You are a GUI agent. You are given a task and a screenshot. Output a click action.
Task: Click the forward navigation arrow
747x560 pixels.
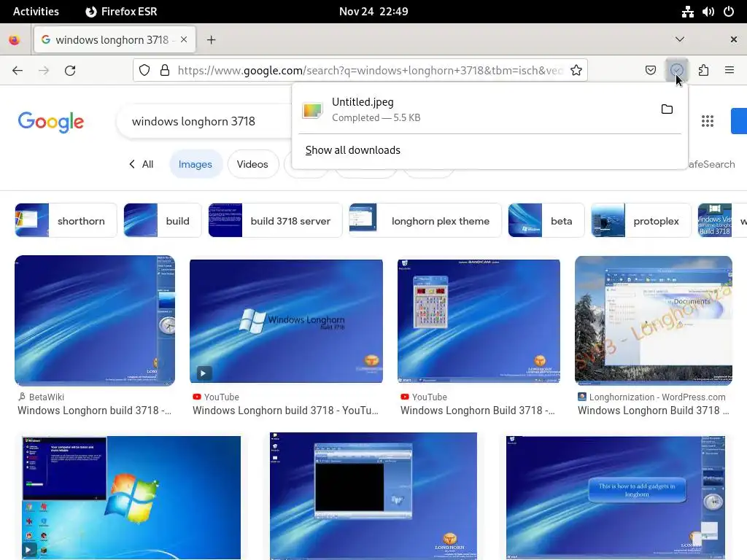(x=44, y=71)
